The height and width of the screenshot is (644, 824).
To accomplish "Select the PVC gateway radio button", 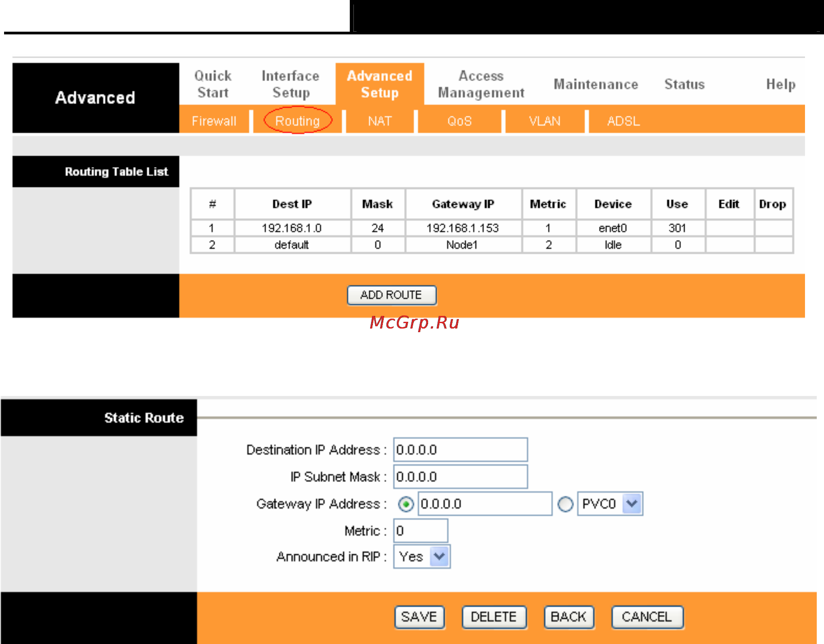I will (565, 504).
